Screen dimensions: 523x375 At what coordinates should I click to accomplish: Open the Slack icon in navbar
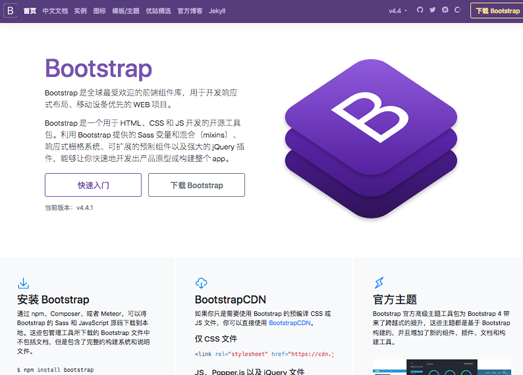point(445,10)
